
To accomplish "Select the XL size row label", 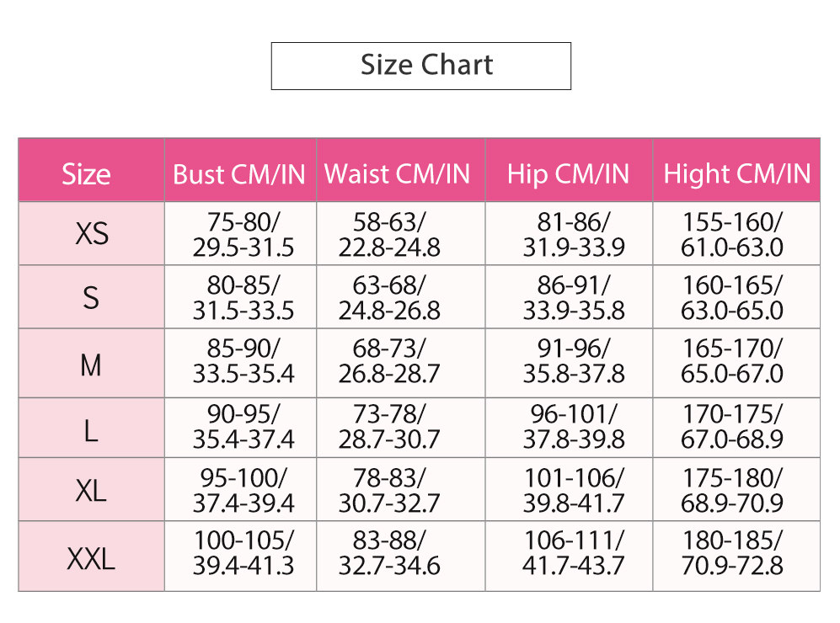I will tap(92, 489).
